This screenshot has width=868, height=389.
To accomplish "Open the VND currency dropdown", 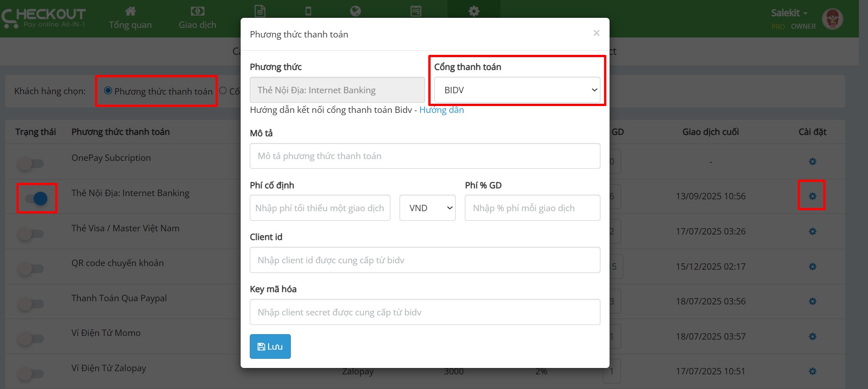I will [x=427, y=208].
